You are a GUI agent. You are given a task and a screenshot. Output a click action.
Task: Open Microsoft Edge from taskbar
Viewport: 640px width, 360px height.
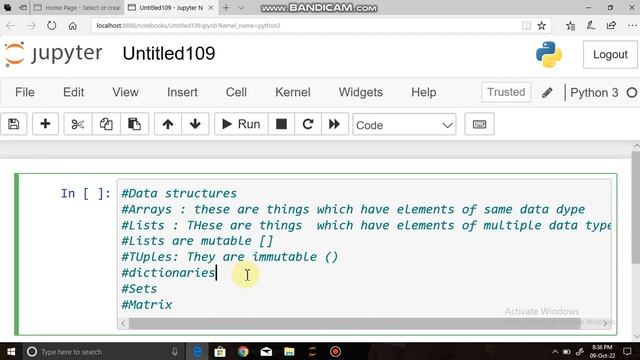[x=197, y=351]
